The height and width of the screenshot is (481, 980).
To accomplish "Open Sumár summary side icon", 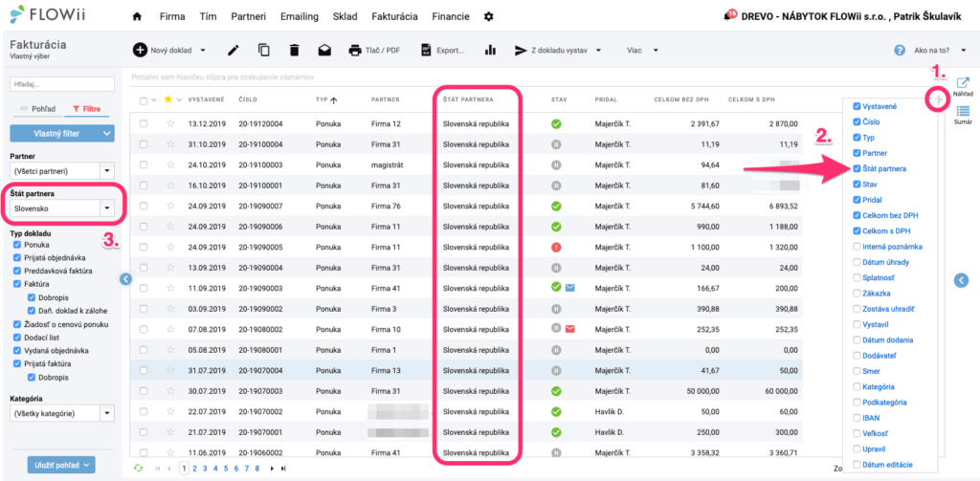I will [963, 116].
